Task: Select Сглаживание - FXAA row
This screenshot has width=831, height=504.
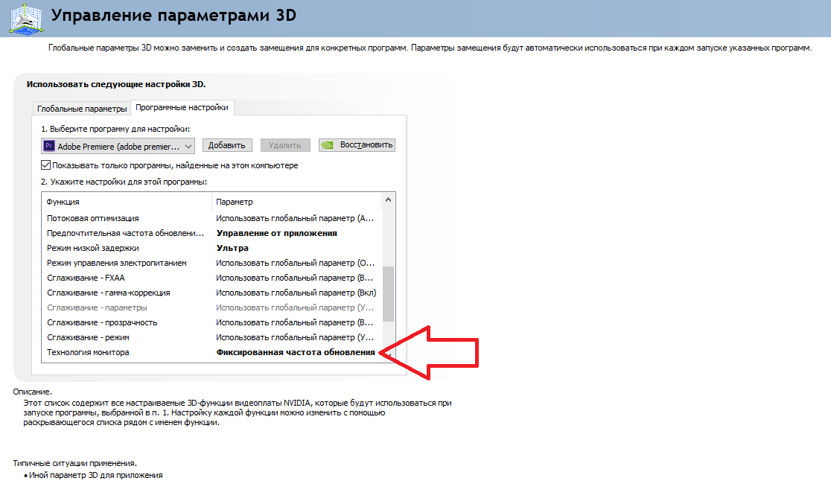Action: 211,278
